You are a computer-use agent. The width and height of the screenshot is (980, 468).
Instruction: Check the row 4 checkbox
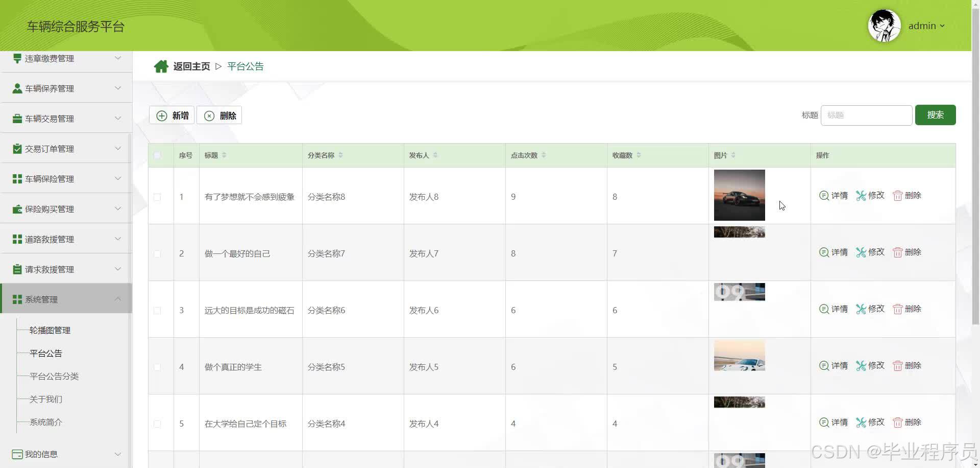point(157,367)
